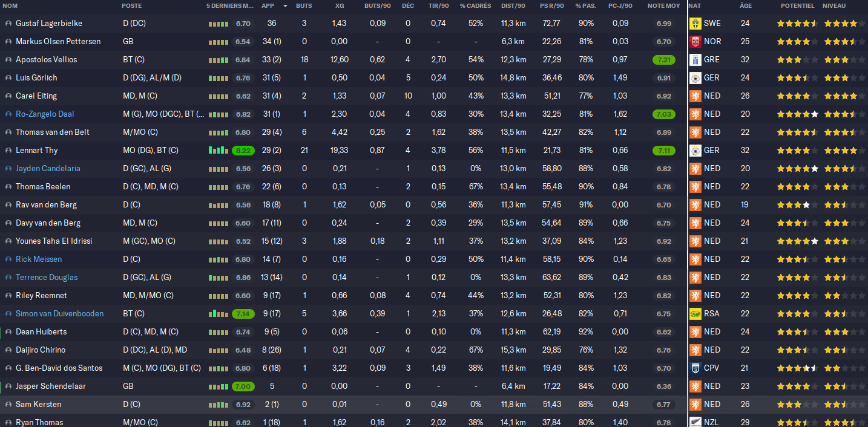
Task: Sort the table by POSTE column
Action: point(133,5)
